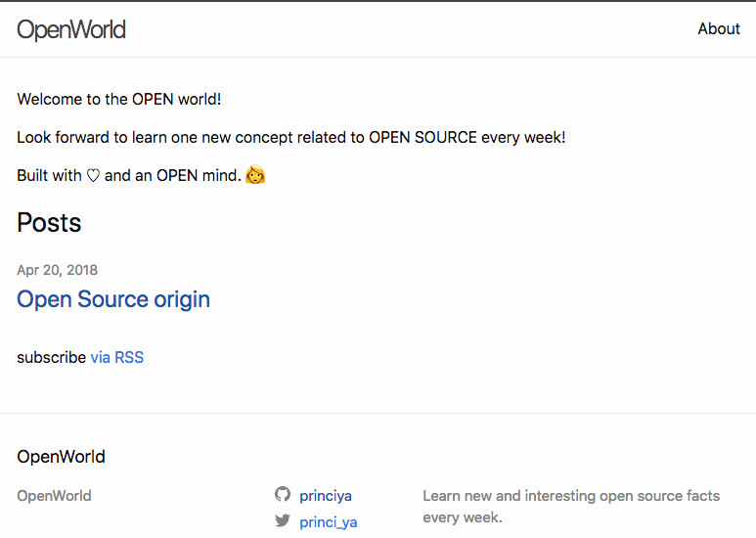Click the horizontal divider line above footer

click(378, 413)
